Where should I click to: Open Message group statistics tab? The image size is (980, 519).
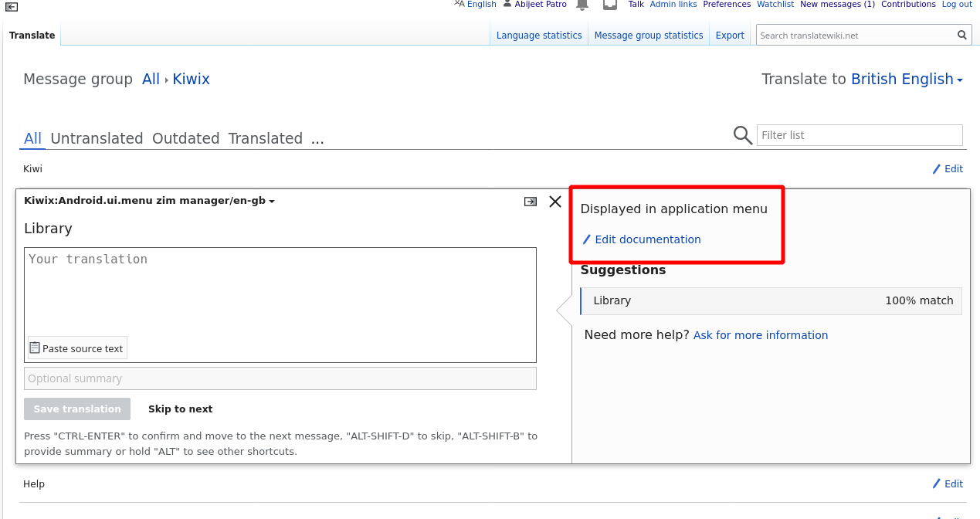tap(649, 35)
